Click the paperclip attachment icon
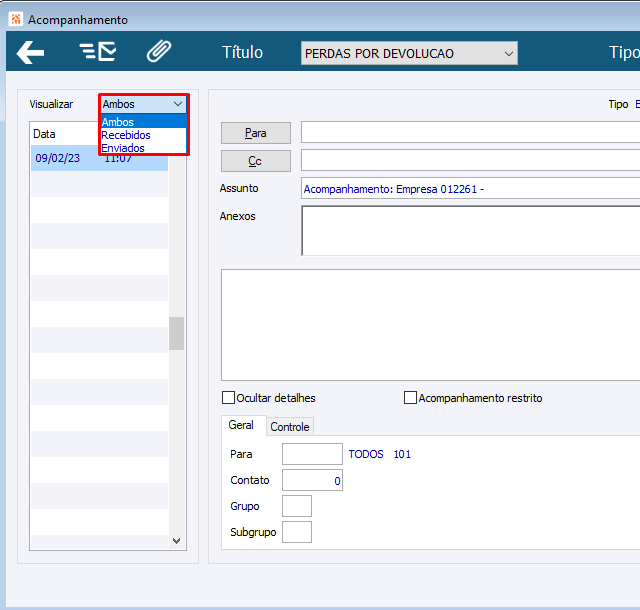Screen dimensions: 640x610 [159, 51]
